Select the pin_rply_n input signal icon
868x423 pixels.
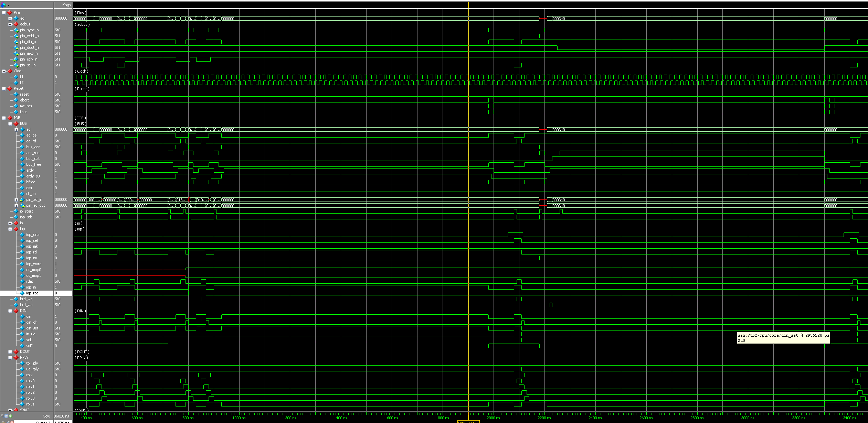[16, 59]
